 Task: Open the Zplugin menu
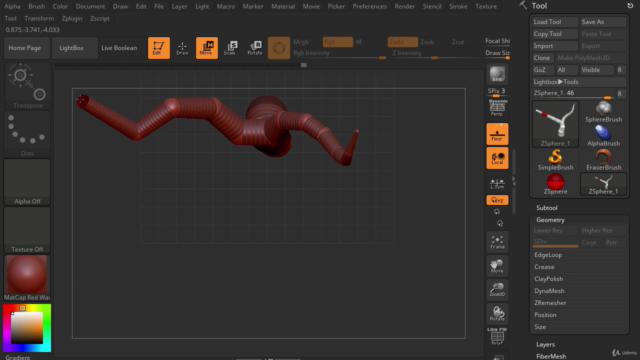click(x=72, y=18)
